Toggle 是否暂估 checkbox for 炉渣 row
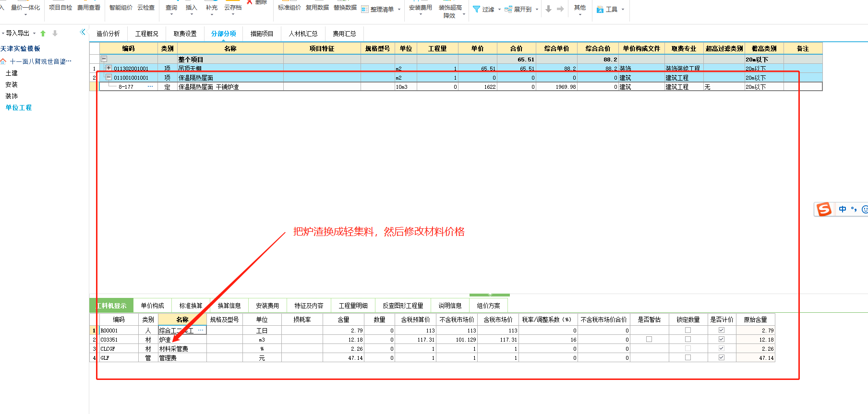The width and height of the screenshot is (868, 414). coord(649,339)
